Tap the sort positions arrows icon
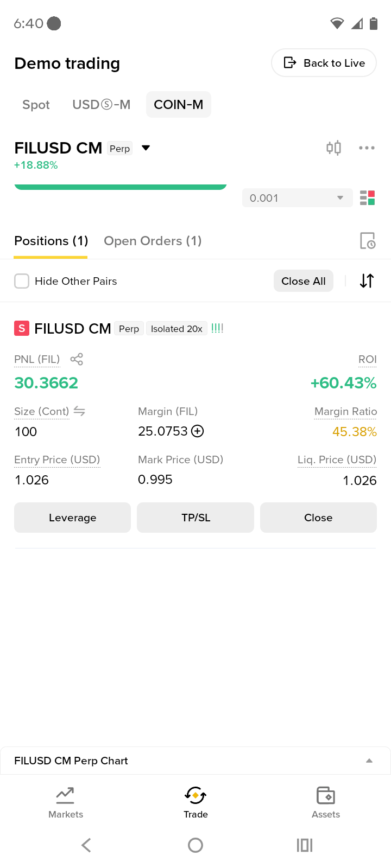 pos(367,281)
